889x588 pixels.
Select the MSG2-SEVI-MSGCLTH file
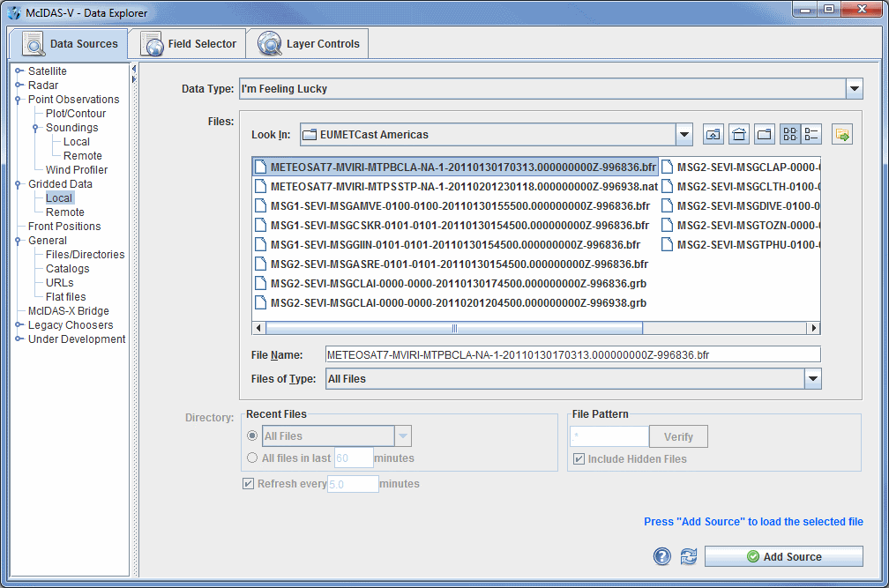coord(741,186)
